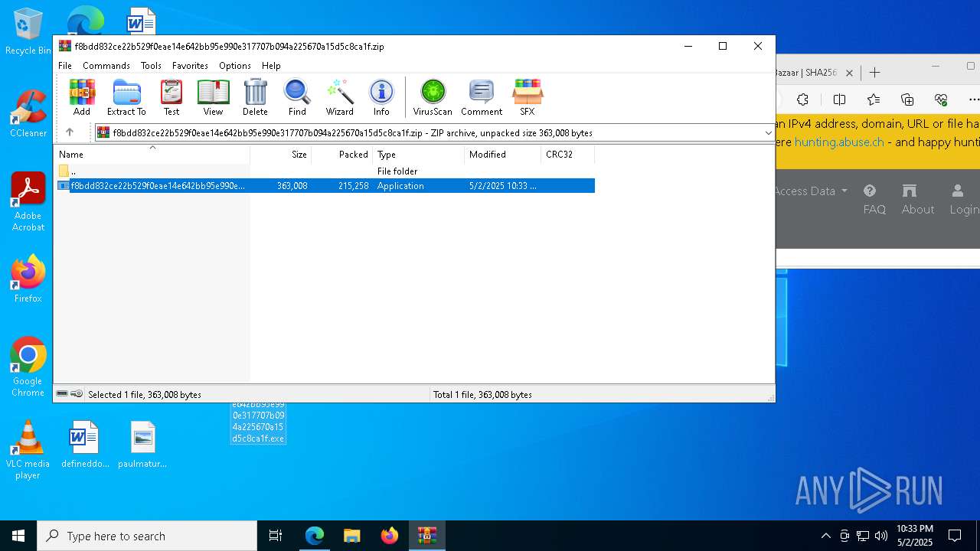The image size is (980, 551).
Task: Select the f8bdd832ce22b... application file row
Action: tap(325, 186)
